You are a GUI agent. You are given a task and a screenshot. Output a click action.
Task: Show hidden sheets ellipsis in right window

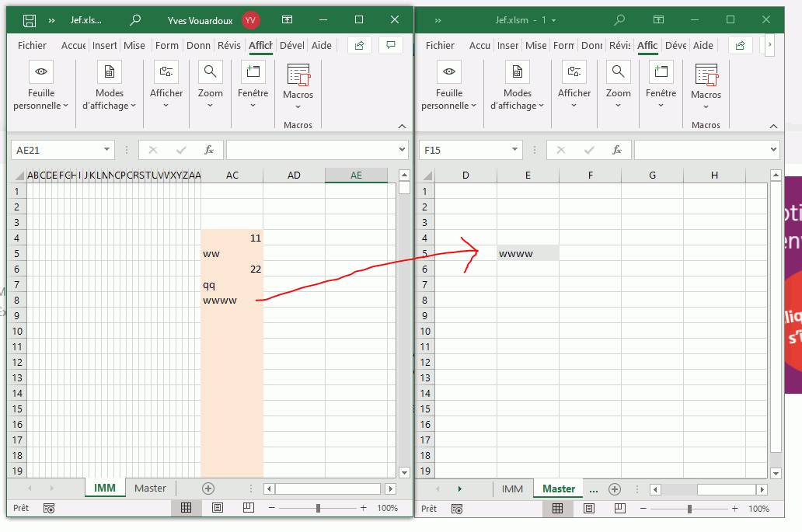593,489
